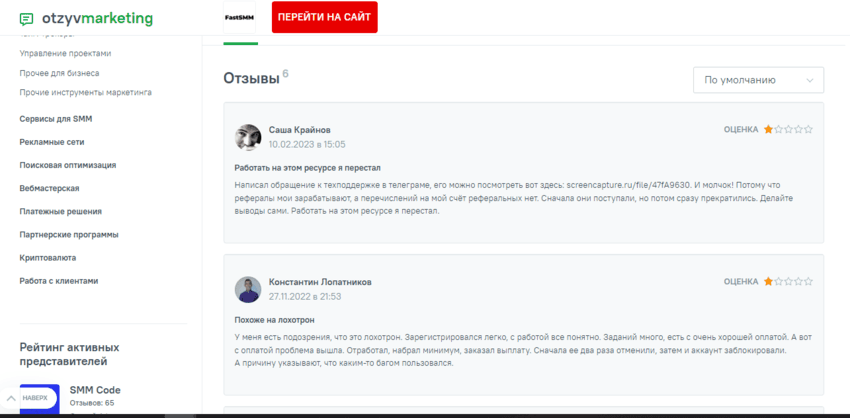The width and height of the screenshot is (850, 418).
Task: Select Работа с клиентами in sidebar
Action: 59,281
